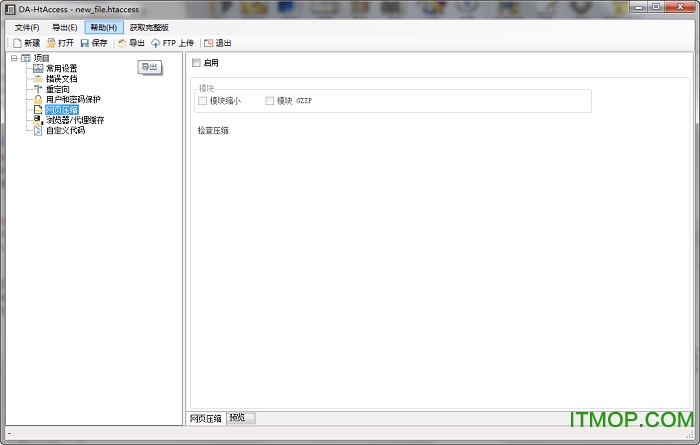Click the 网页压缩 page icon
Image resolution: width=700 pixels, height=445 pixels.
tap(38, 110)
